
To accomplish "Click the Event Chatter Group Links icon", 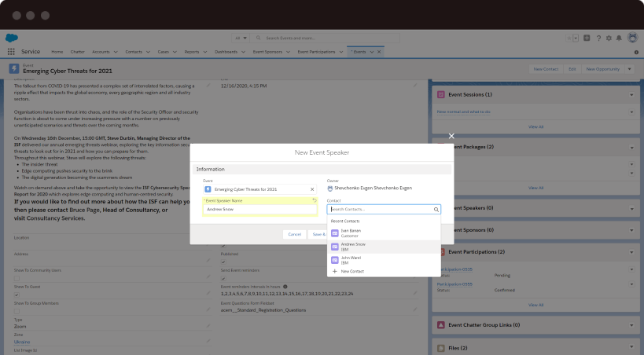I will coord(440,325).
